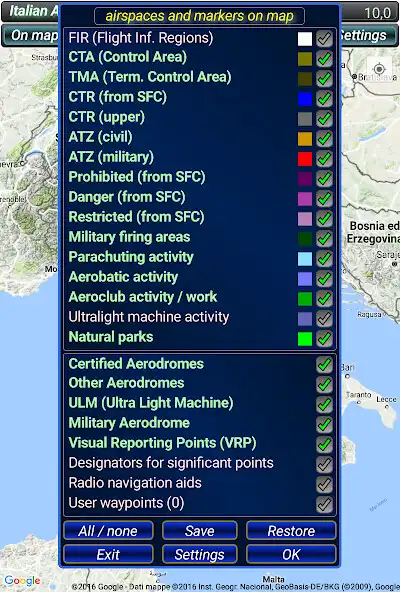Image resolution: width=400 pixels, height=592 pixels.
Task: Select the orange ATZ (civil) swatch
Action: click(x=305, y=139)
